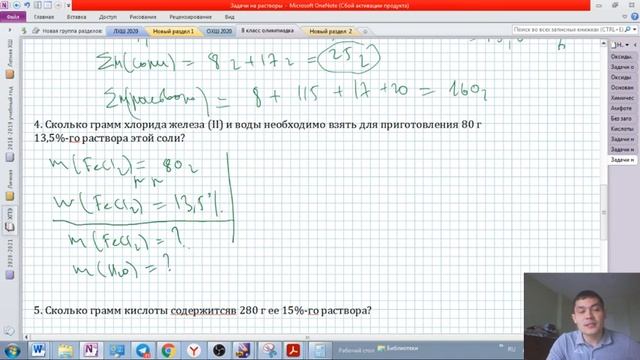The width and height of the screenshot is (640, 360).
Task: Click the OneNote taskbar icon
Action: pyautogui.click(x=91, y=350)
